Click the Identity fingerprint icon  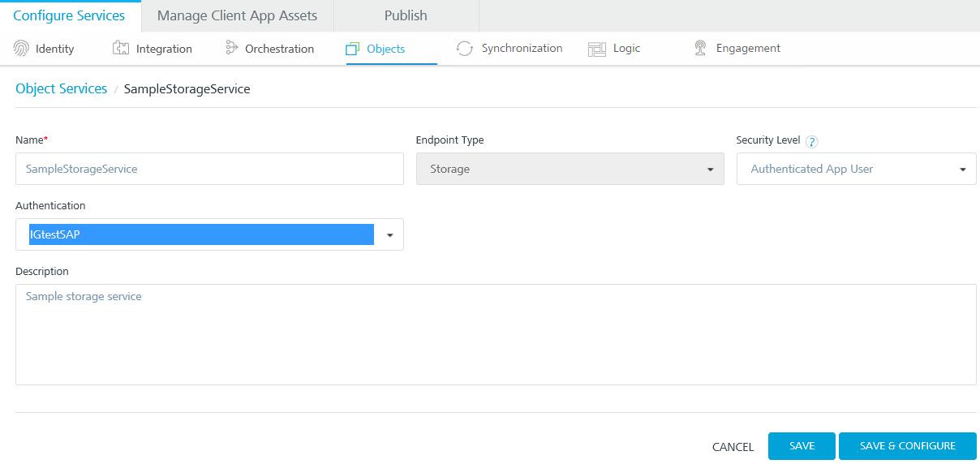click(21, 49)
